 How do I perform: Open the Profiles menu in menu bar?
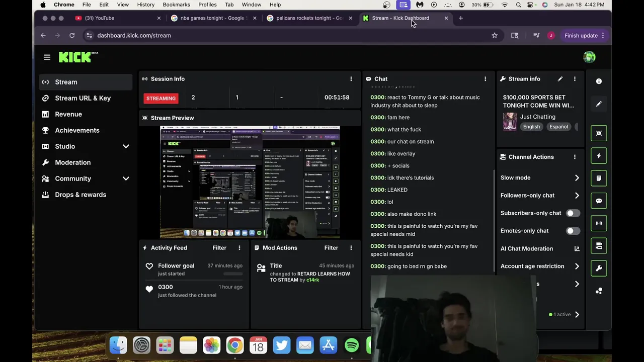(x=207, y=5)
